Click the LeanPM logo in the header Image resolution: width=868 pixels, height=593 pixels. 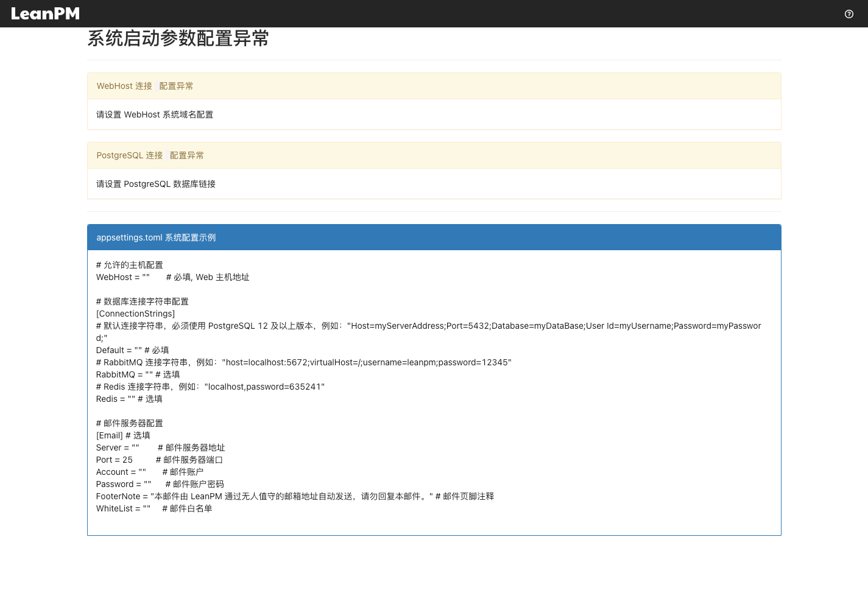tap(45, 13)
